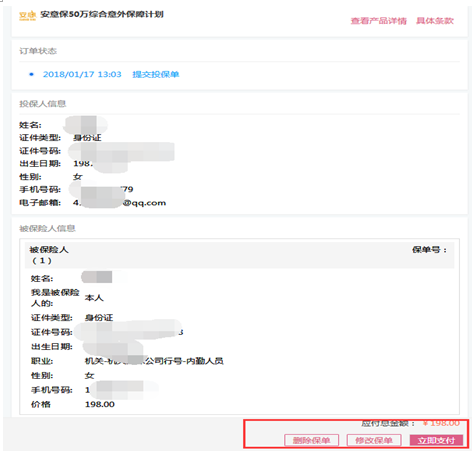Screen dimensions: 472x453
Task: Click the 订单状态 section heading
Action: pyautogui.click(x=38, y=51)
